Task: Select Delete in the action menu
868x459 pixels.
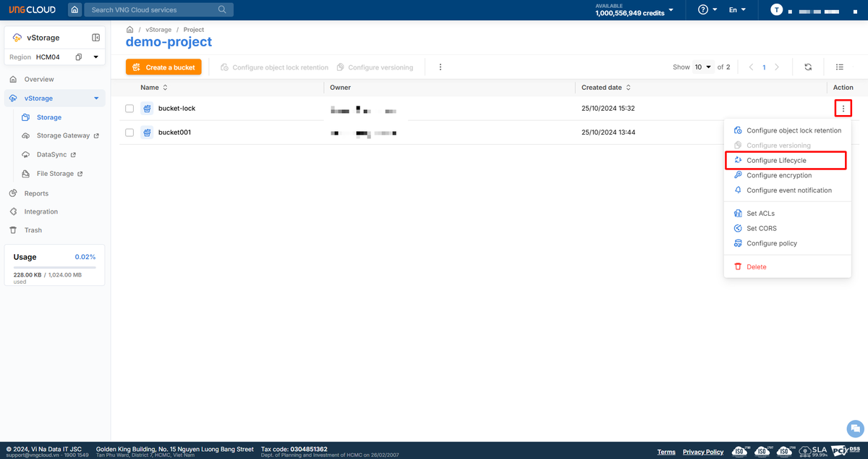Action: pos(756,267)
